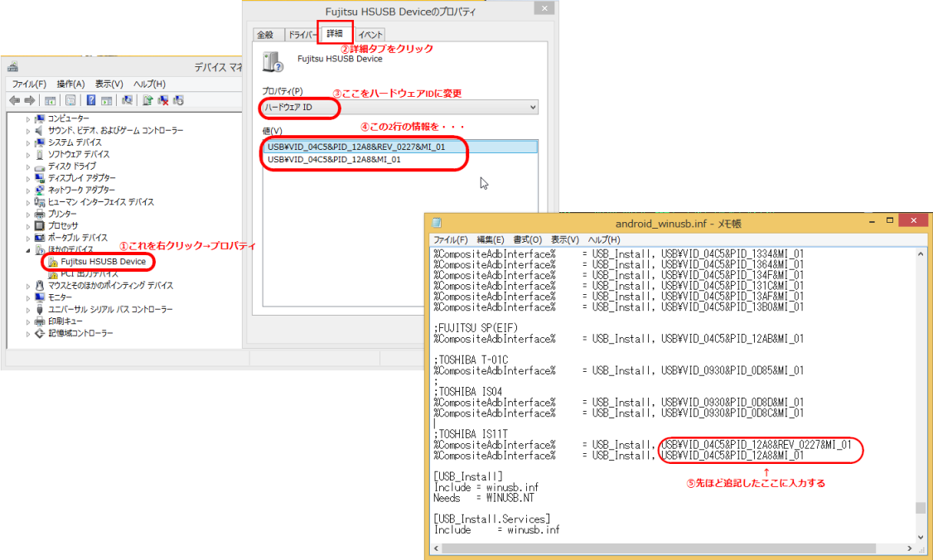Click the ;FUJITSU SP(EIF) line in Notepad
The height and width of the screenshot is (560, 933).
476,328
